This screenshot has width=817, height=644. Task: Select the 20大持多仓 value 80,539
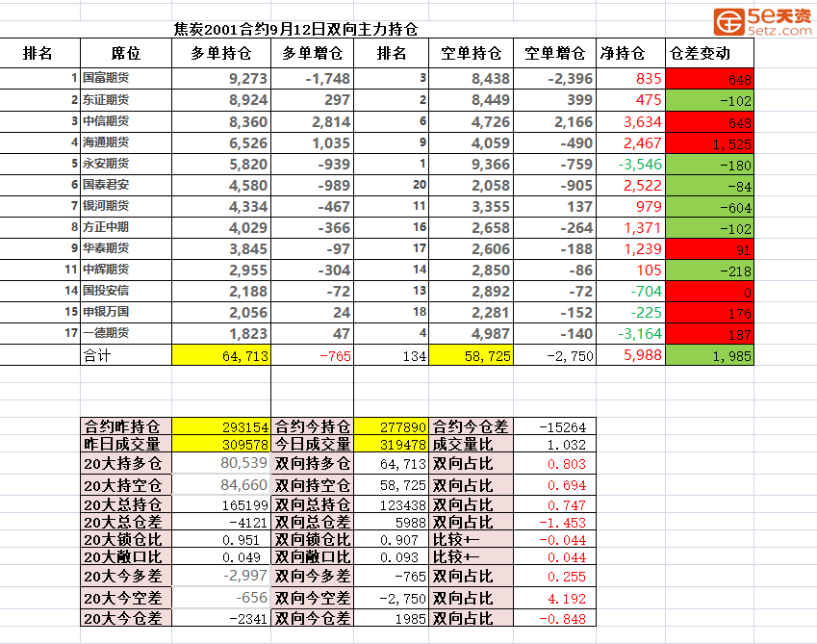tap(221, 463)
